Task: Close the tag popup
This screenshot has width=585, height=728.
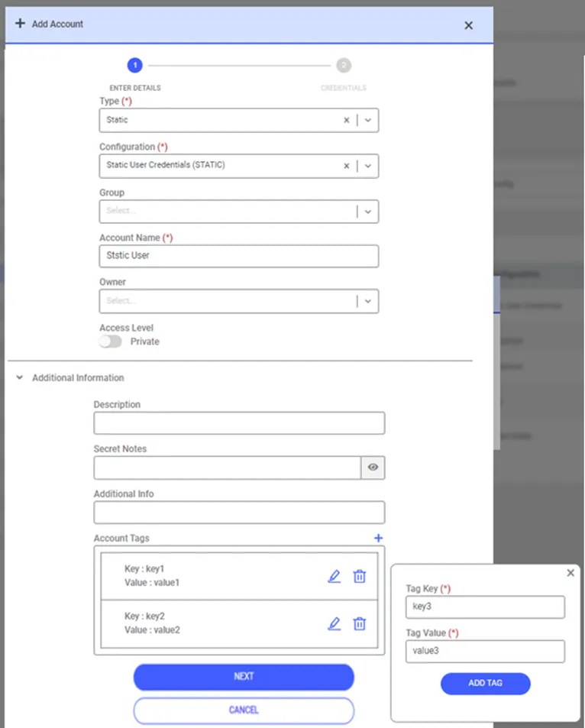Action: (x=570, y=573)
